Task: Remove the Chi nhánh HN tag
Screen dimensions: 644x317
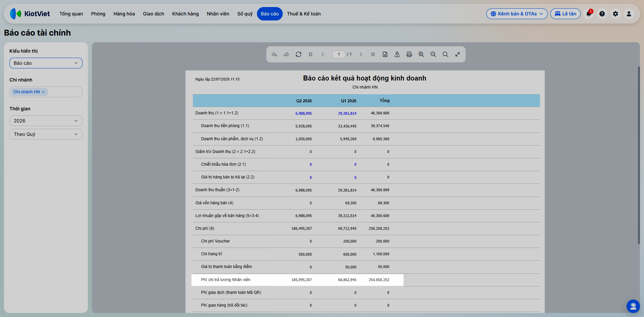Action: click(x=43, y=92)
